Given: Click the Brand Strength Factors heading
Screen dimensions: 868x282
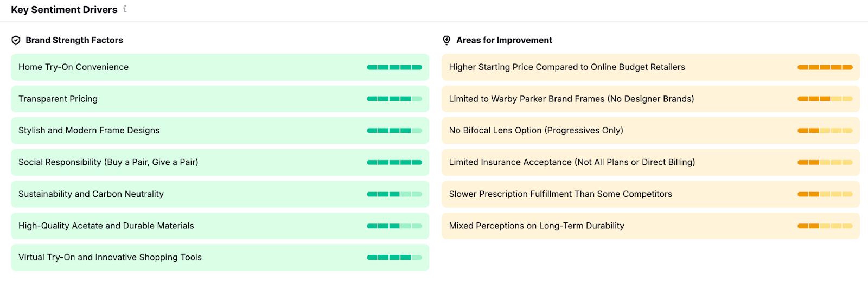Looking at the screenshot, I should pyautogui.click(x=74, y=40).
